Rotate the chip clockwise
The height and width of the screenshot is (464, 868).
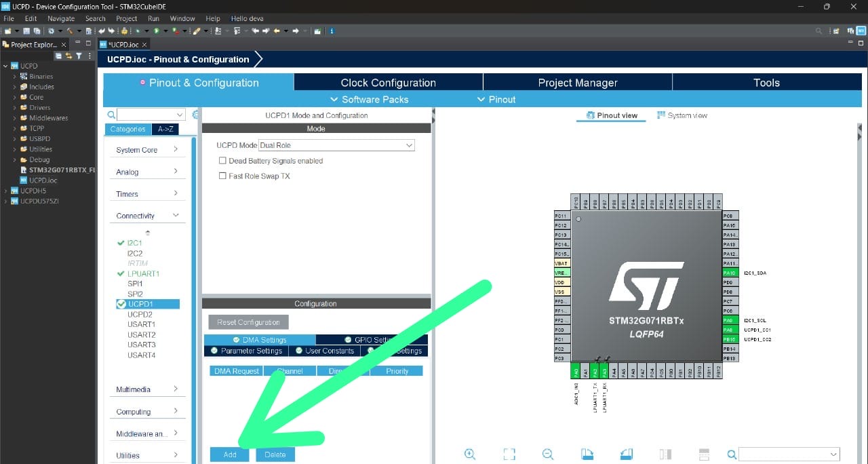coord(587,454)
